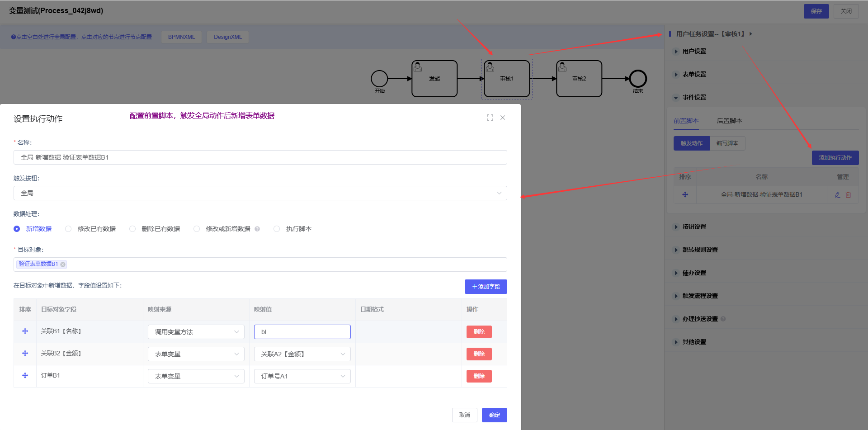
Task: Click the help icon beside 修改或新增数据
Action: tap(257, 229)
